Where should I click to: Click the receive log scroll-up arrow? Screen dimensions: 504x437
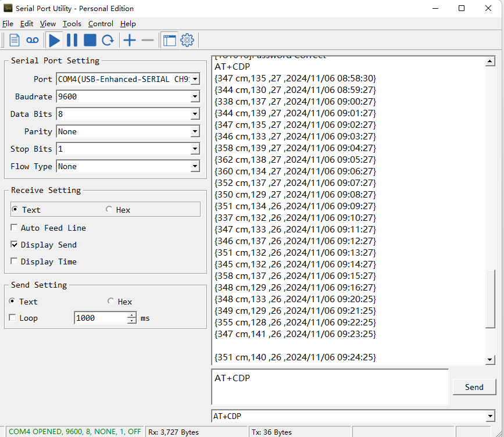pos(490,61)
